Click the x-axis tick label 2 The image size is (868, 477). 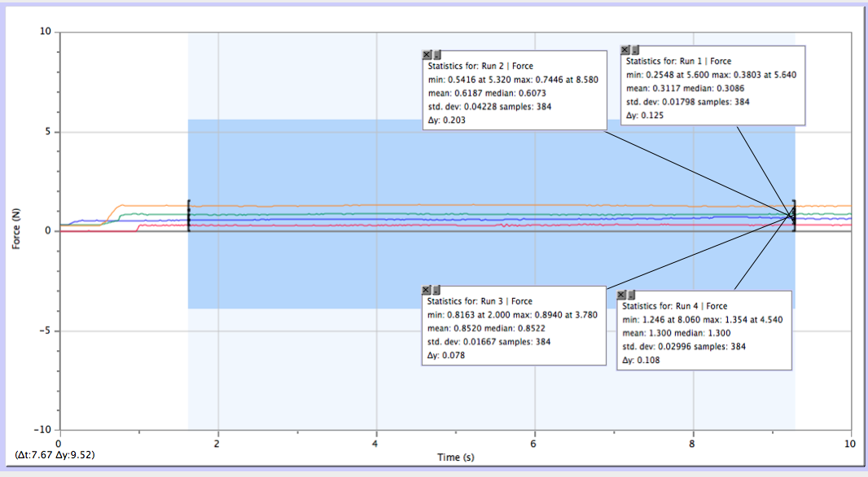(x=217, y=444)
